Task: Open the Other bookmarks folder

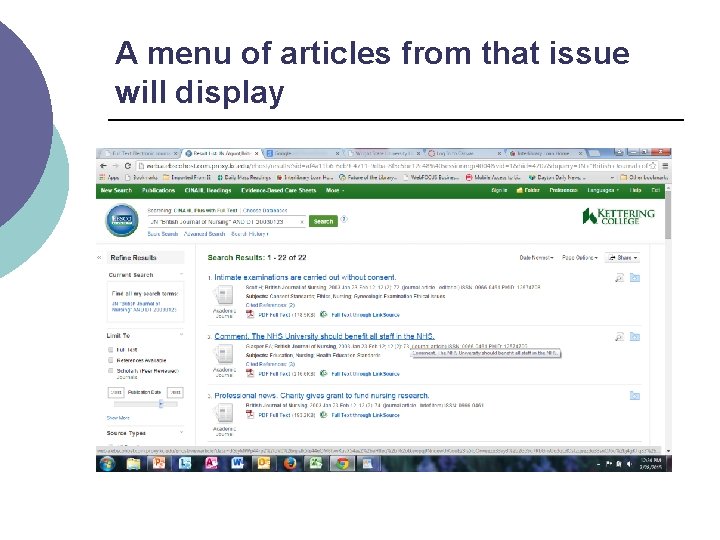Action: point(644,177)
